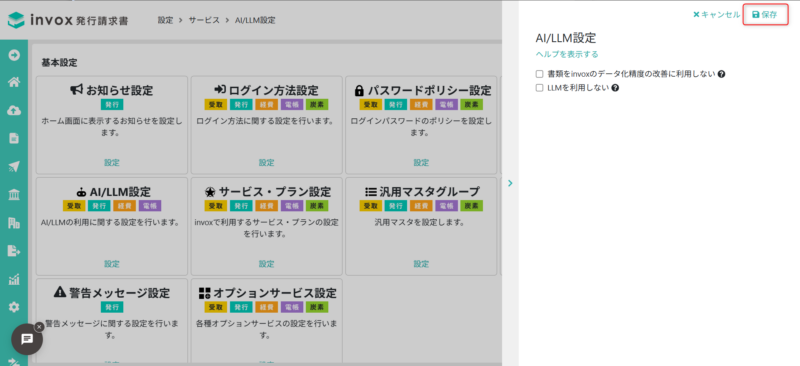Open 設定 link on パスワードポリシー設定 card
Image resolution: width=800 pixels, height=366 pixels.
(421, 163)
